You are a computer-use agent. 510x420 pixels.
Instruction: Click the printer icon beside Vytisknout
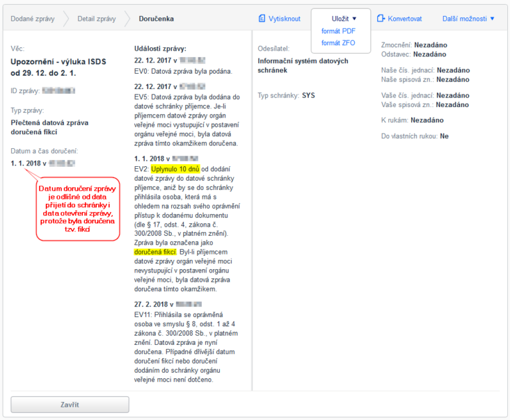tap(262, 19)
